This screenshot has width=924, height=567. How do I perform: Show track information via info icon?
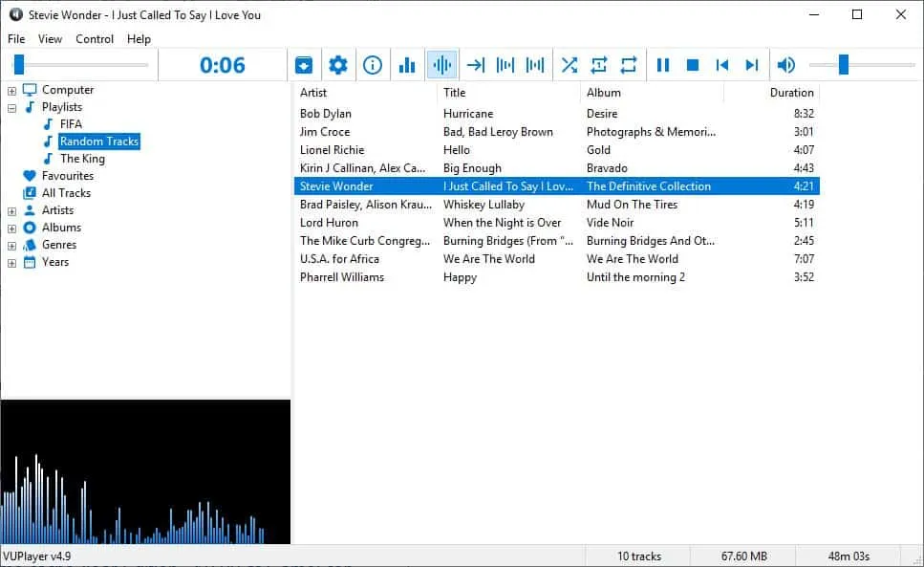(373, 65)
